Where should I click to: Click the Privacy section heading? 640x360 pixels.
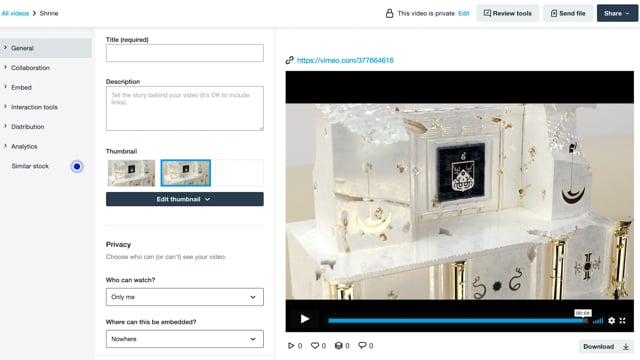[118, 244]
